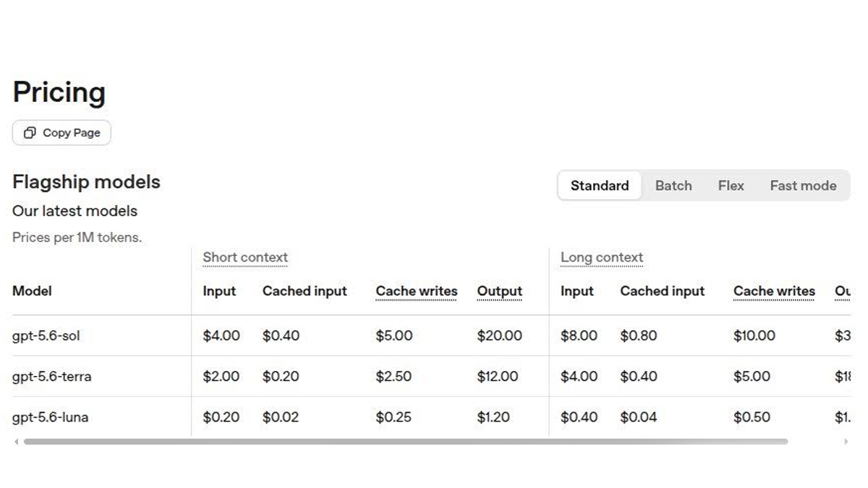Click the right scroll arrow under table
Screen dimensions: 868x488
click(846, 441)
